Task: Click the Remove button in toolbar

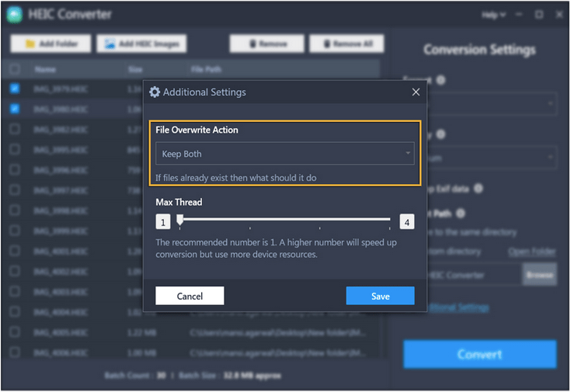Action: pos(267,43)
